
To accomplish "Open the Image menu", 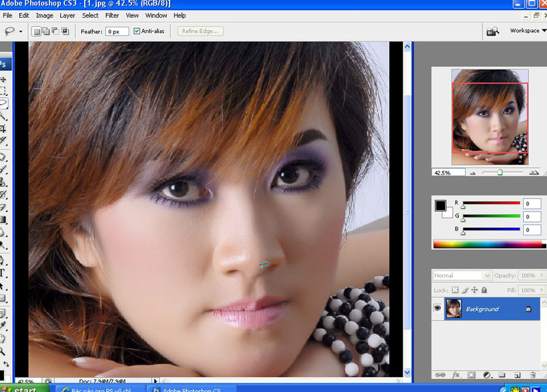I will [x=44, y=15].
